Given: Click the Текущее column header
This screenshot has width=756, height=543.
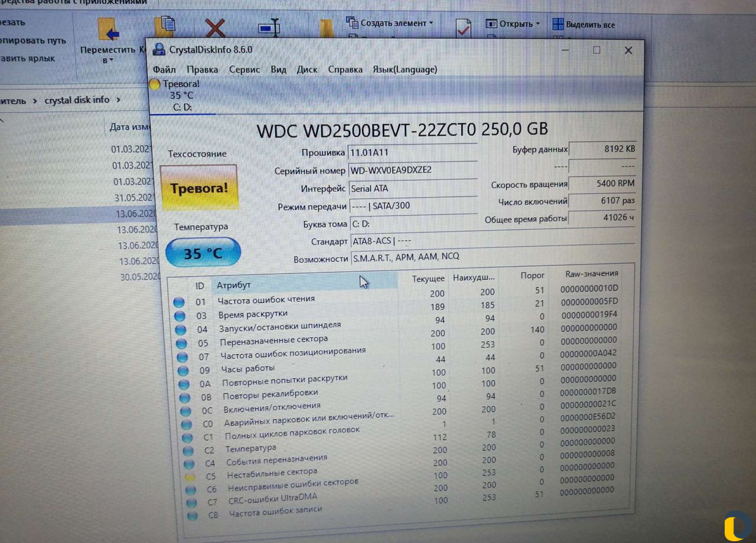Looking at the screenshot, I should click(428, 279).
